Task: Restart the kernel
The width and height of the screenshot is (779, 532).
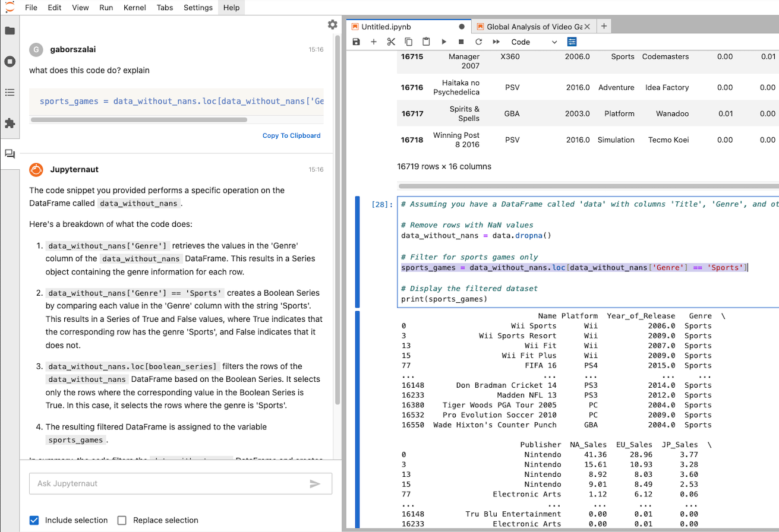Action: point(478,42)
